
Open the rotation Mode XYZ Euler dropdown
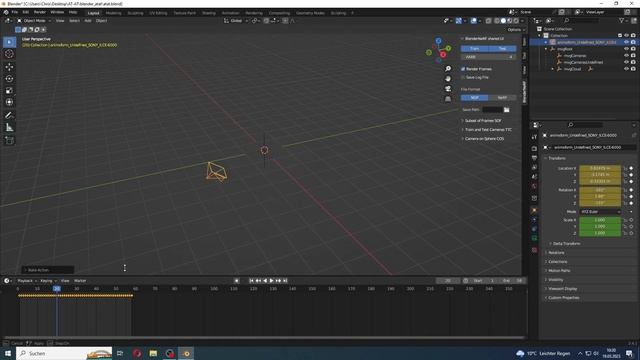[x=600, y=211]
